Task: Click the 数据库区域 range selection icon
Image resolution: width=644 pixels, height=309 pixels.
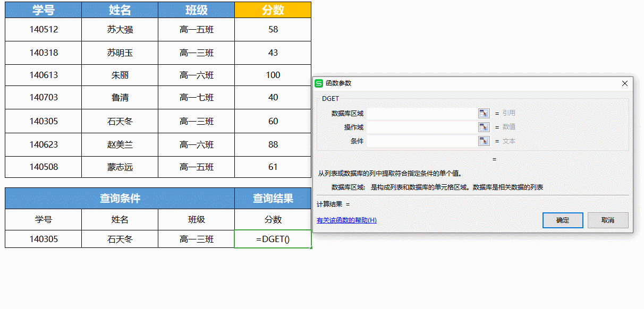Action: 484,113
